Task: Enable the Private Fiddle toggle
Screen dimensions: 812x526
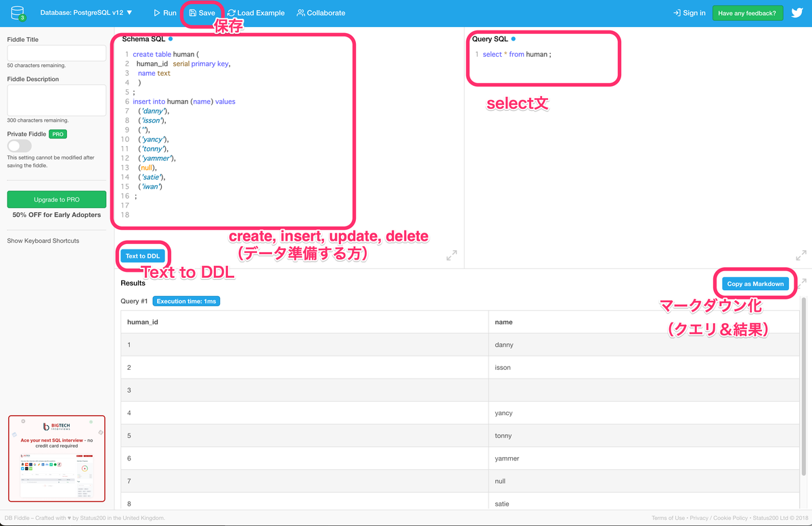Action: click(20, 146)
